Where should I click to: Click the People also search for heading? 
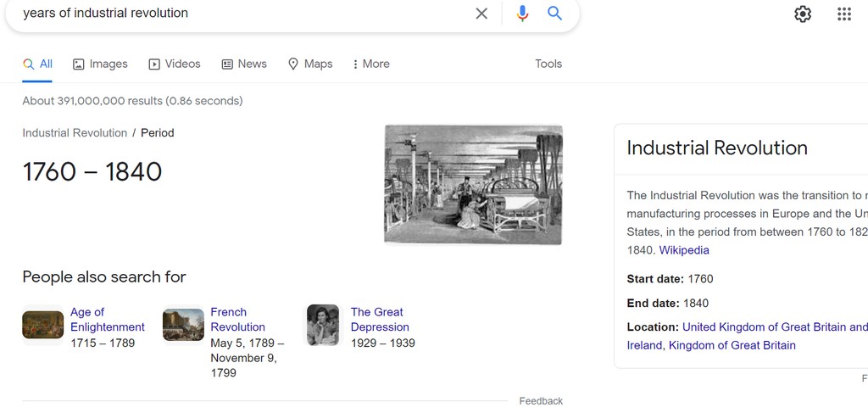click(x=104, y=276)
